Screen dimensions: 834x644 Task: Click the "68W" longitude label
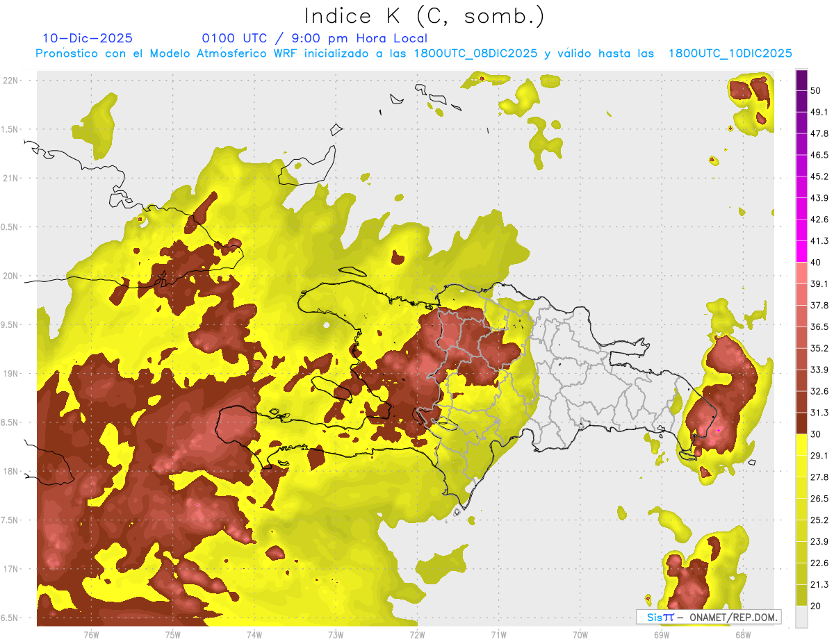pyautogui.click(x=742, y=635)
